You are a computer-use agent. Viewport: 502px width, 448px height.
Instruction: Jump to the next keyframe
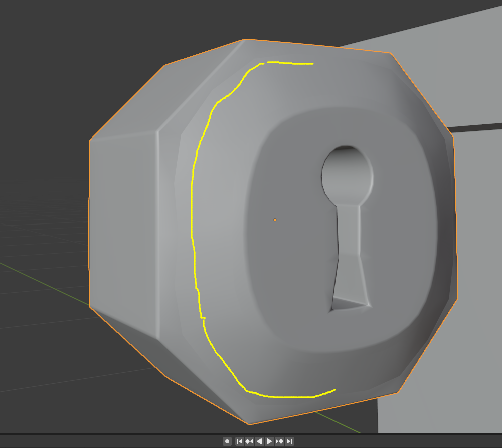(x=279, y=441)
